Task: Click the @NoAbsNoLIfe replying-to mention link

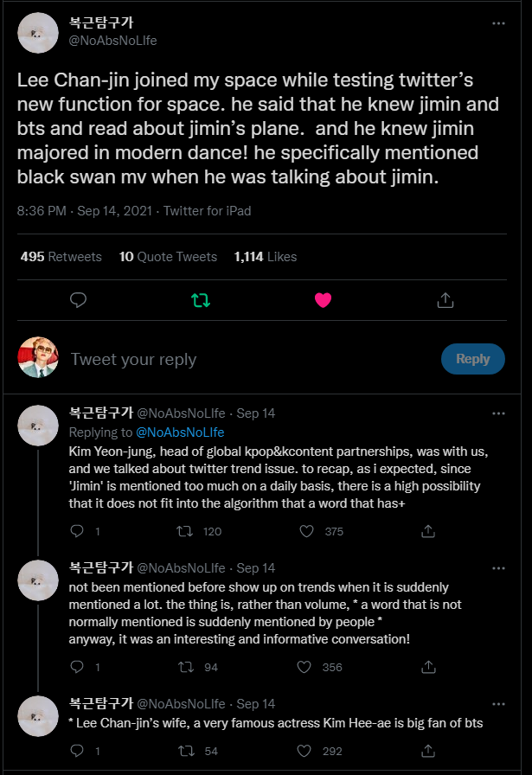Action: [179, 432]
